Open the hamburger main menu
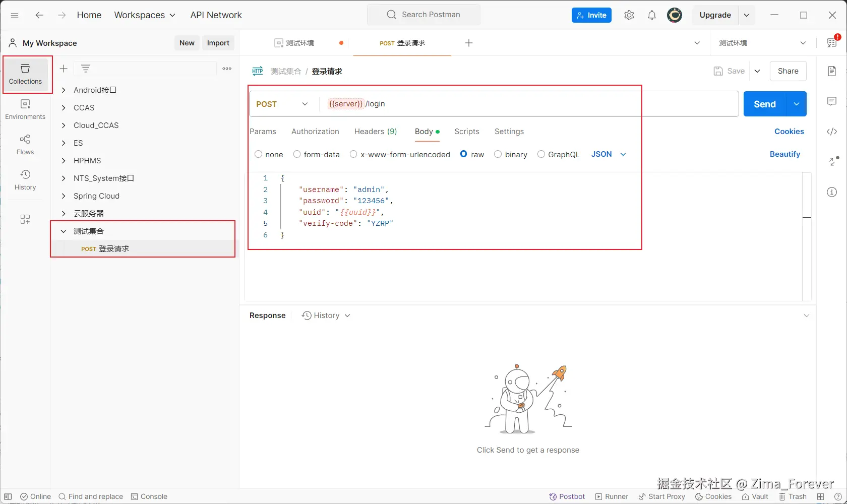The height and width of the screenshot is (504, 847). pyautogui.click(x=15, y=15)
